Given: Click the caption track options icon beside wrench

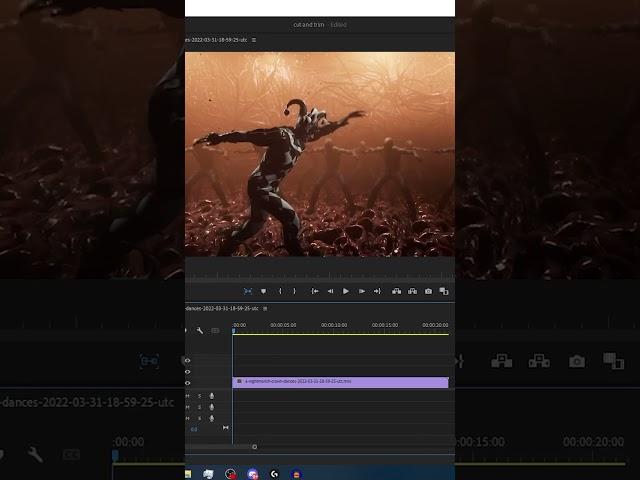Looking at the screenshot, I should pos(215,330).
